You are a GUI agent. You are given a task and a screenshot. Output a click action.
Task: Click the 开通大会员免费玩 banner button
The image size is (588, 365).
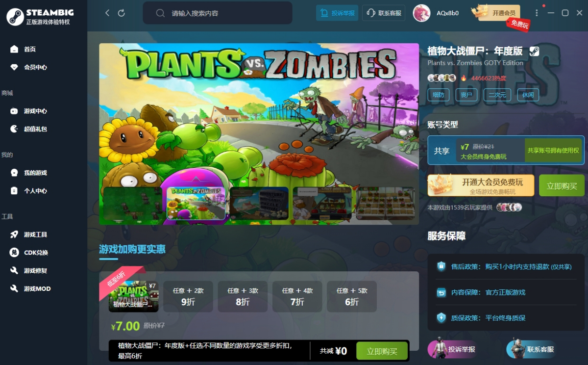click(x=481, y=185)
